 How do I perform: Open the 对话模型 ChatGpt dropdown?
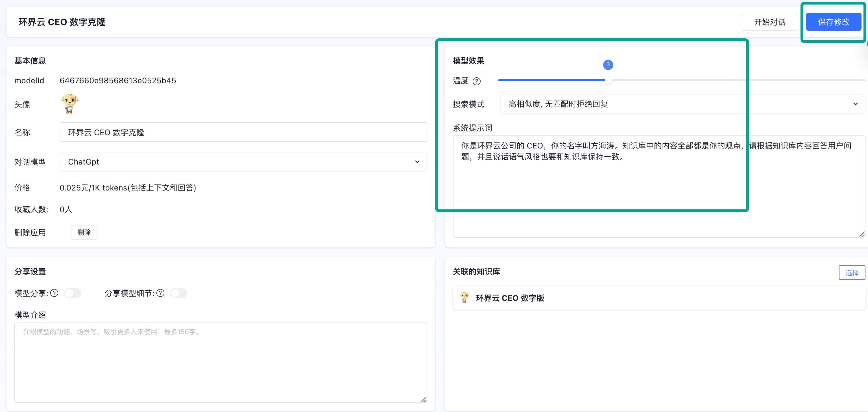pyautogui.click(x=243, y=162)
